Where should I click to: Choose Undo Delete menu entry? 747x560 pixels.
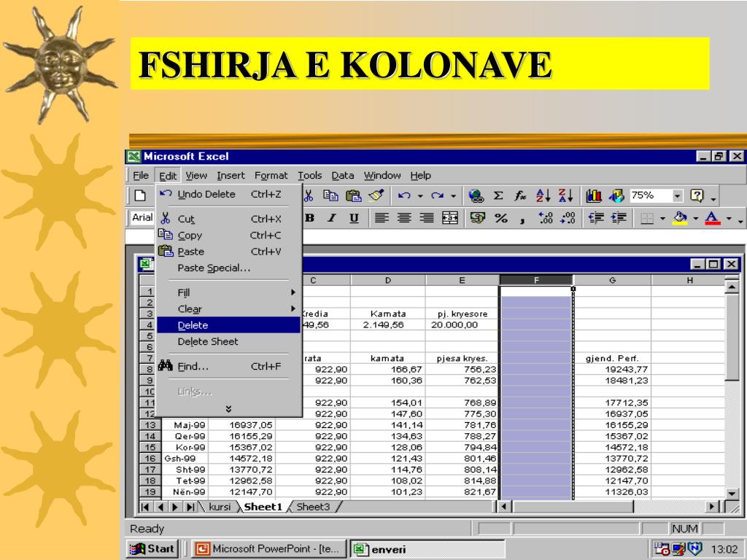228,194
